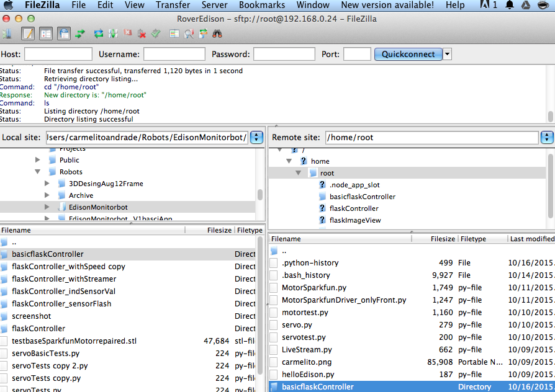Select remote file LiveStream.py
555x392 pixels.
coord(412,350)
